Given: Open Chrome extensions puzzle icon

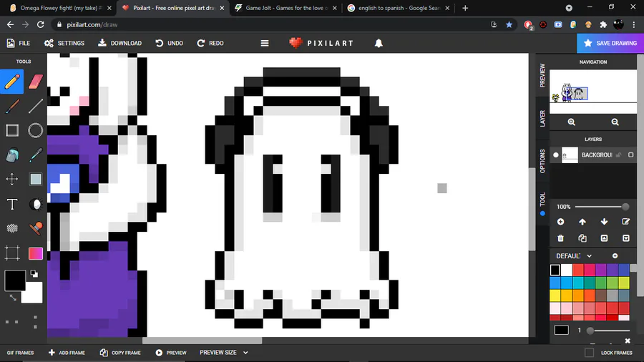Looking at the screenshot, I should (603, 24).
